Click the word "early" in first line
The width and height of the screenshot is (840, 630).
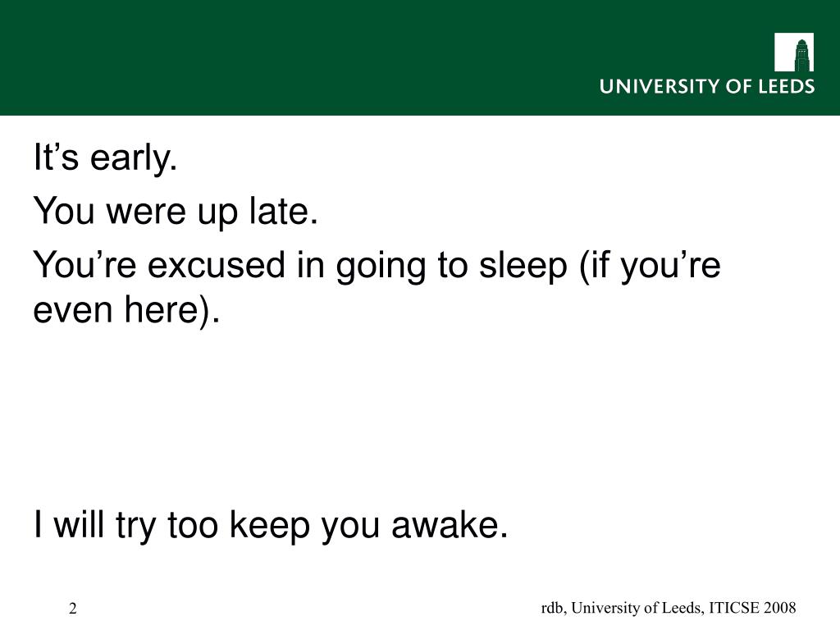132,158
